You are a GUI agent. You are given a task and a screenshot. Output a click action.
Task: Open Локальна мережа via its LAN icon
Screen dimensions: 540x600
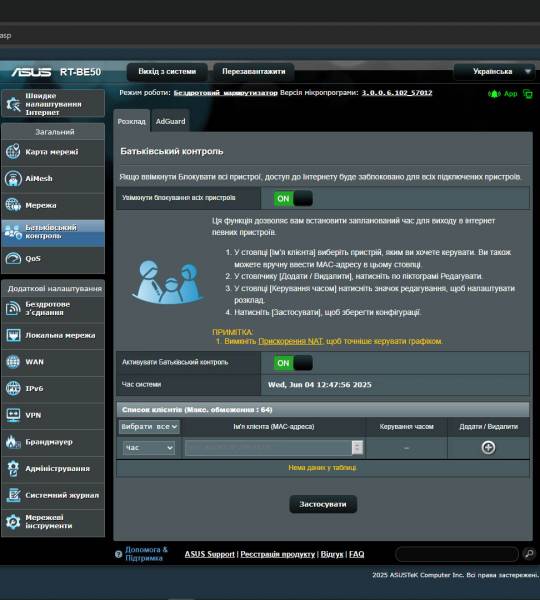[13, 335]
